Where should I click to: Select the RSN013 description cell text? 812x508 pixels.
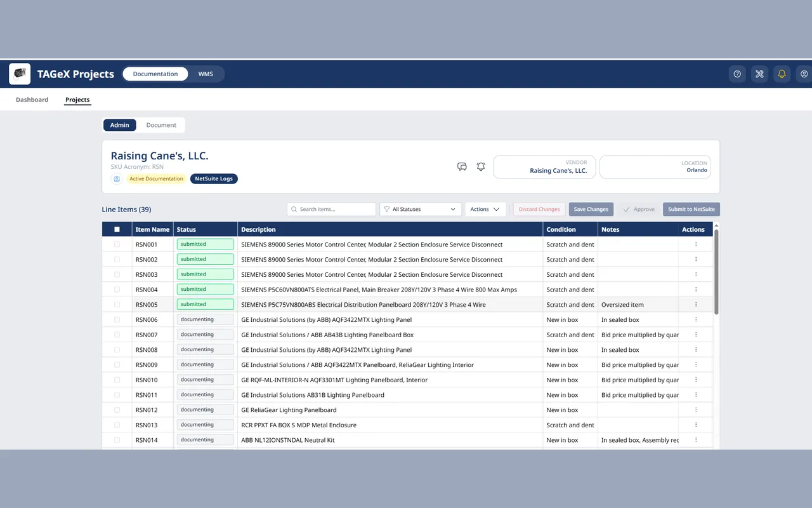click(x=299, y=425)
